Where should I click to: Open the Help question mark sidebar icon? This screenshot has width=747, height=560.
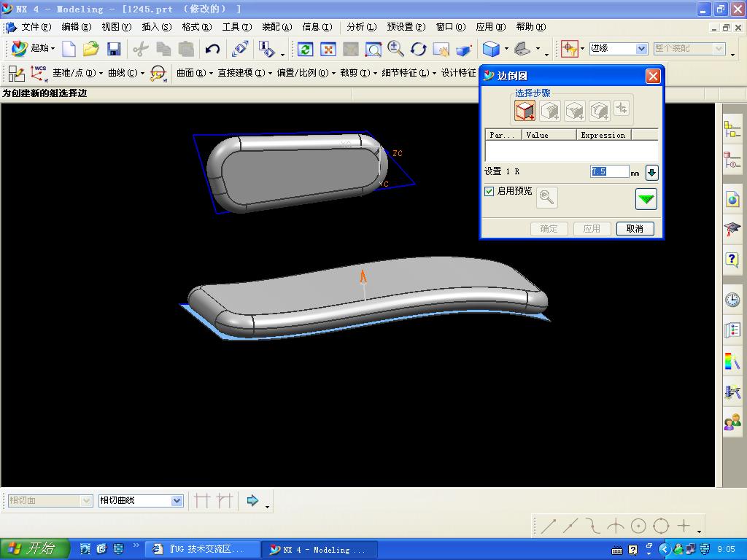[732, 260]
